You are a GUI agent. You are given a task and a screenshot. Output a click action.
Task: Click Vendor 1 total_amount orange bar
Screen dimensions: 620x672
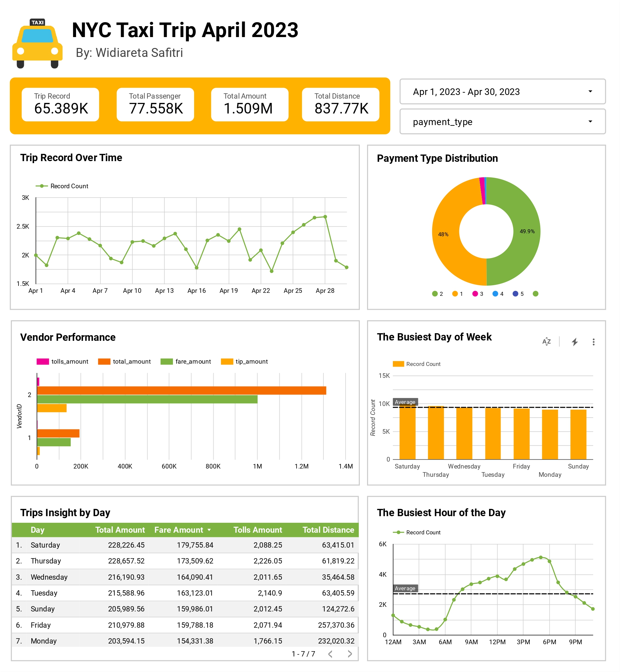[58, 433]
